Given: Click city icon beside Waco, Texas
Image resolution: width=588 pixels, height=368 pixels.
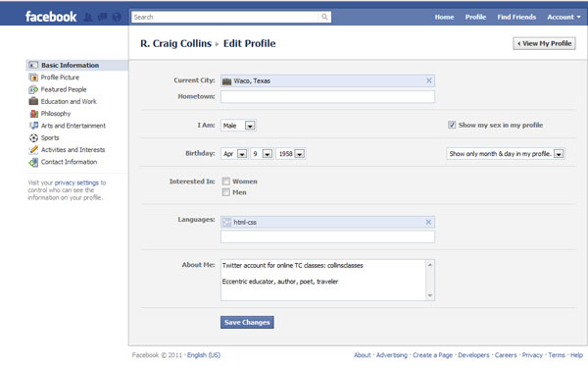Looking at the screenshot, I should pyautogui.click(x=226, y=81).
